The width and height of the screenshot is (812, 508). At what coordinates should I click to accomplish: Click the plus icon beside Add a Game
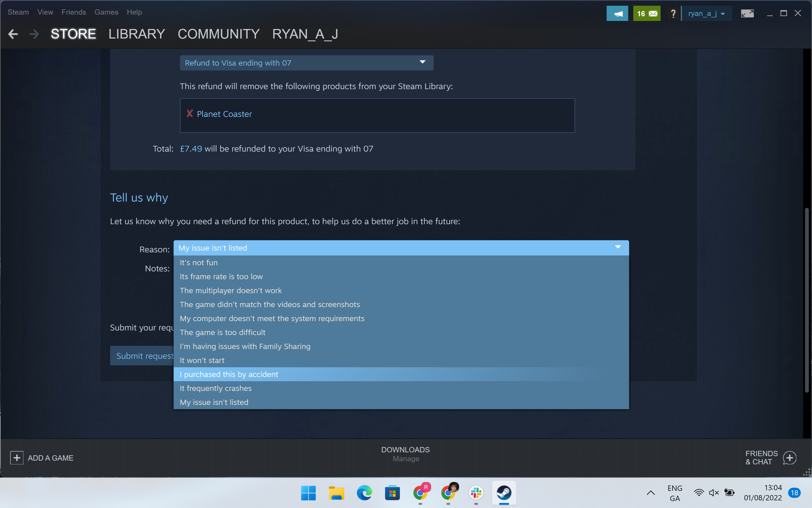(x=17, y=458)
